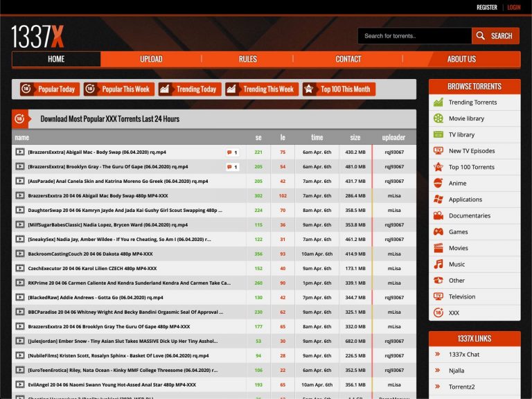Click the Other telephone icon
This screenshot has width=532, height=399.
(438, 281)
